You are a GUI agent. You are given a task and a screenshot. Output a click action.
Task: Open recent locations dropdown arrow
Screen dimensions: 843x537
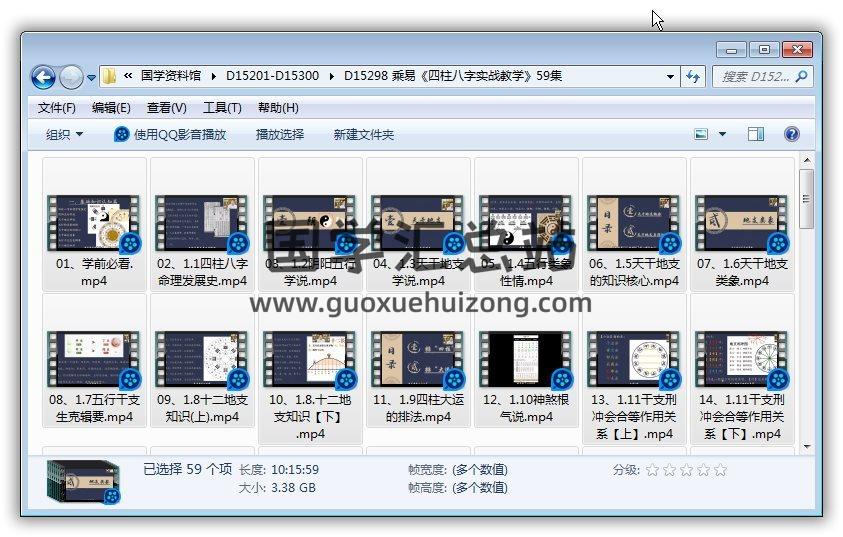pyautogui.click(x=91, y=77)
